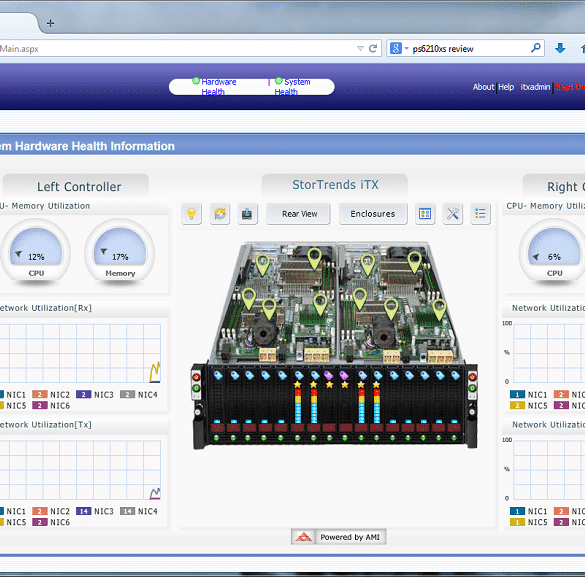Open the wrench and screwdriver tools icon
585x577 pixels.
coord(453,214)
